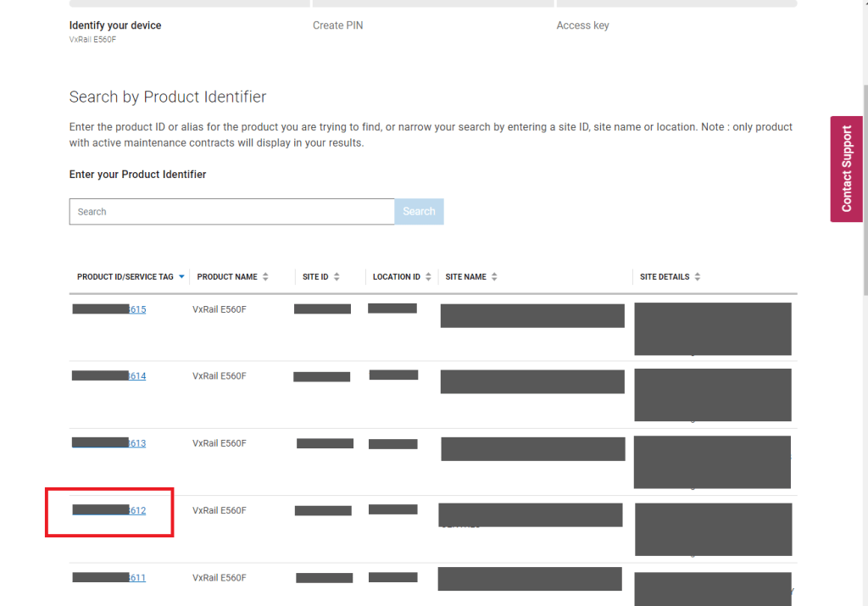The height and width of the screenshot is (606, 868).
Task: Switch to the Access key step
Action: (582, 25)
